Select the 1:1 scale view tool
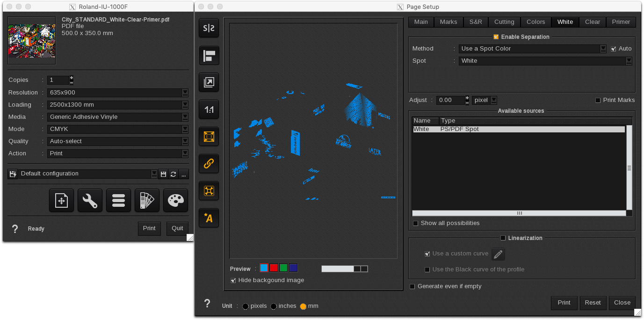644x320 pixels. [209, 109]
